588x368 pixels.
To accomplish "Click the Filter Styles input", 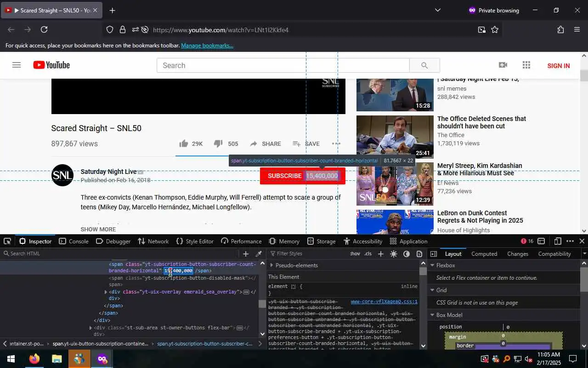I will [308, 254].
